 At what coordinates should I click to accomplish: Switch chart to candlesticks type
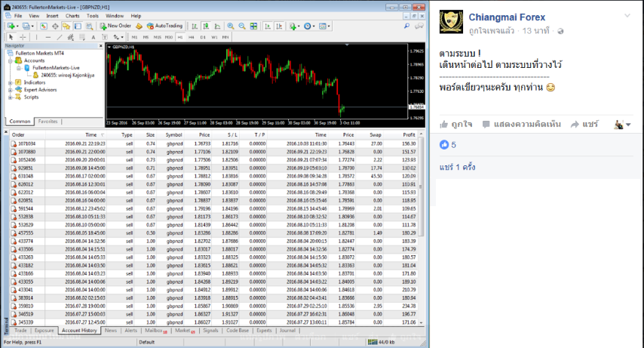[206, 26]
